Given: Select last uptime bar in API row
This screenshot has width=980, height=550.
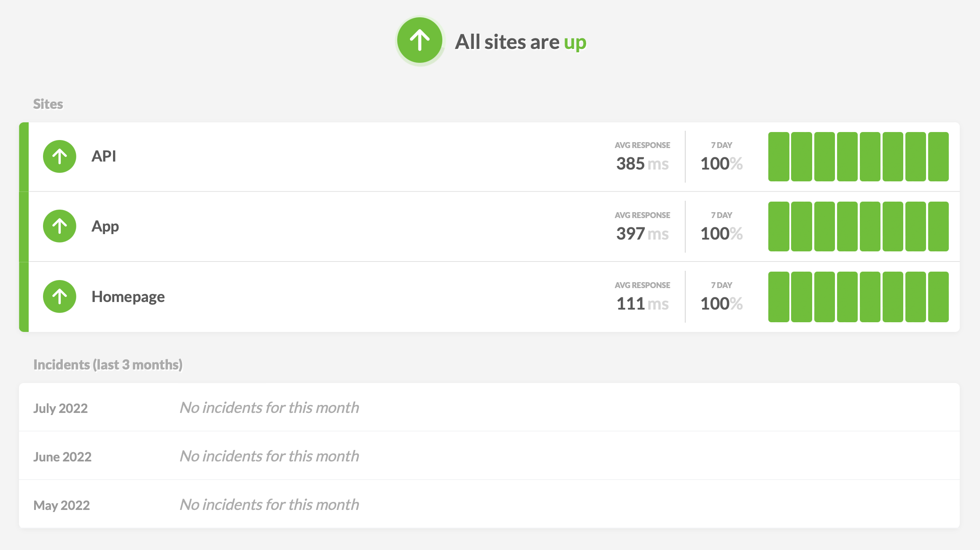Looking at the screenshot, I should click(938, 156).
